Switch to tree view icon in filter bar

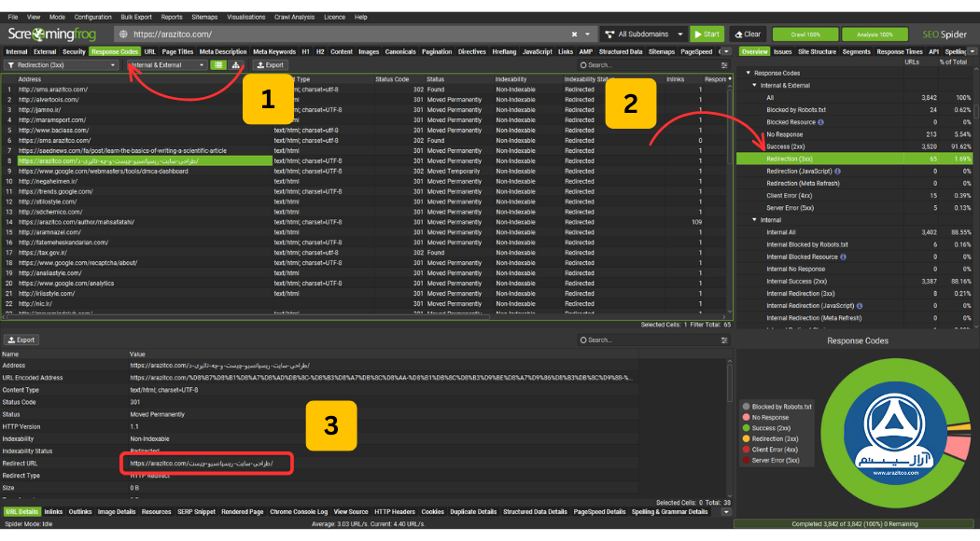click(x=235, y=65)
